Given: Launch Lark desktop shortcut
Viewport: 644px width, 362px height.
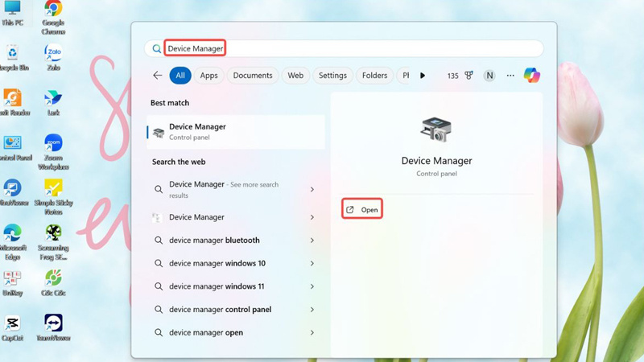Looking at the screenshot, I should coord(53,103).
